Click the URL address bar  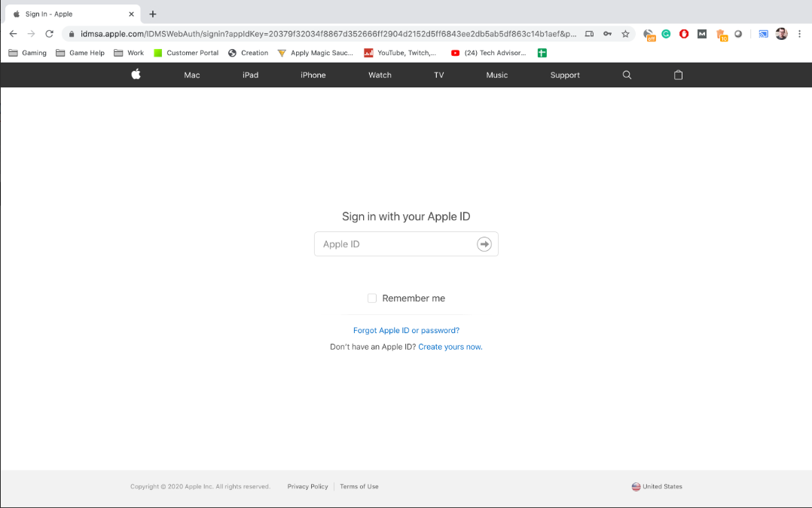click(x=328, y=34)
